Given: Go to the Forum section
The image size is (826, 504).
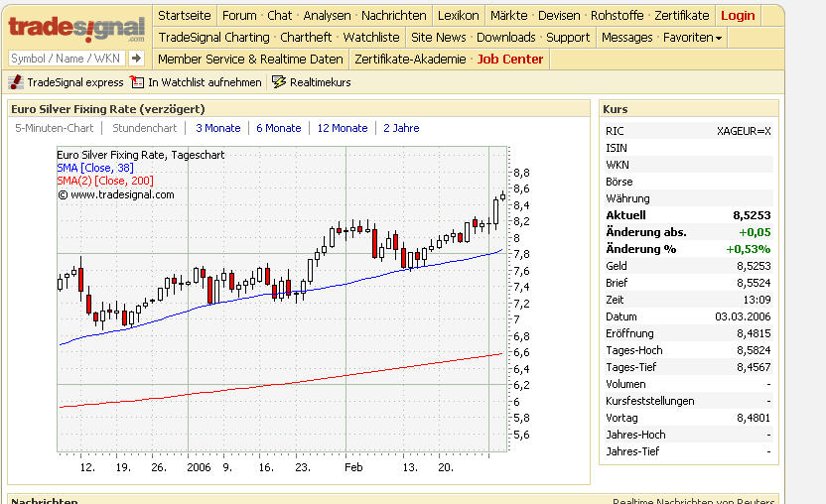Looking at the screenshot, I should click(238, 16).
